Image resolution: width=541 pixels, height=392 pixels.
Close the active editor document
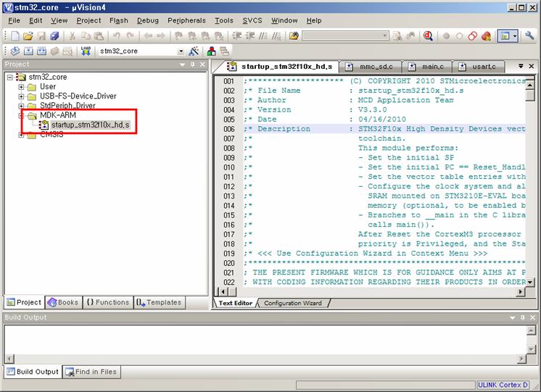532,66
